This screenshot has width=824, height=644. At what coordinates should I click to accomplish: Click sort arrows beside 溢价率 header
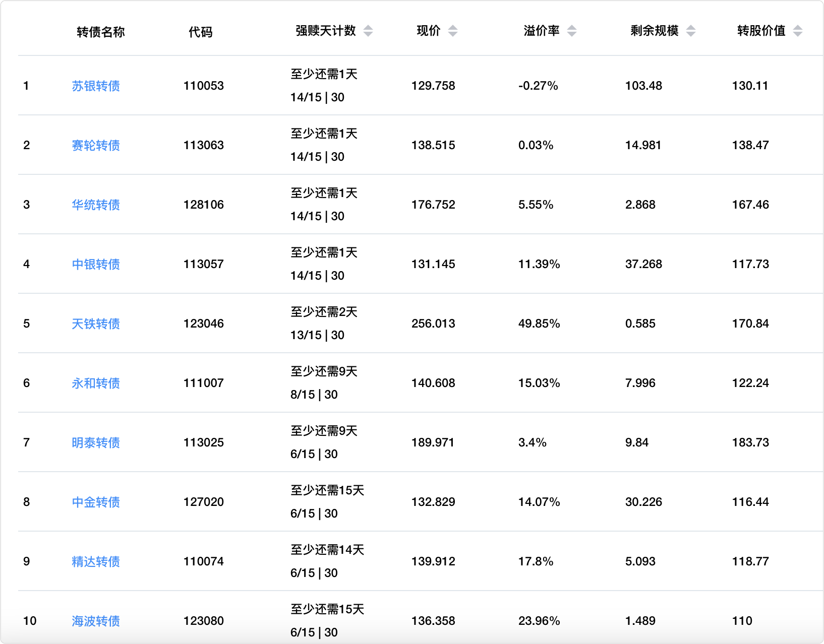coord(571,31)
